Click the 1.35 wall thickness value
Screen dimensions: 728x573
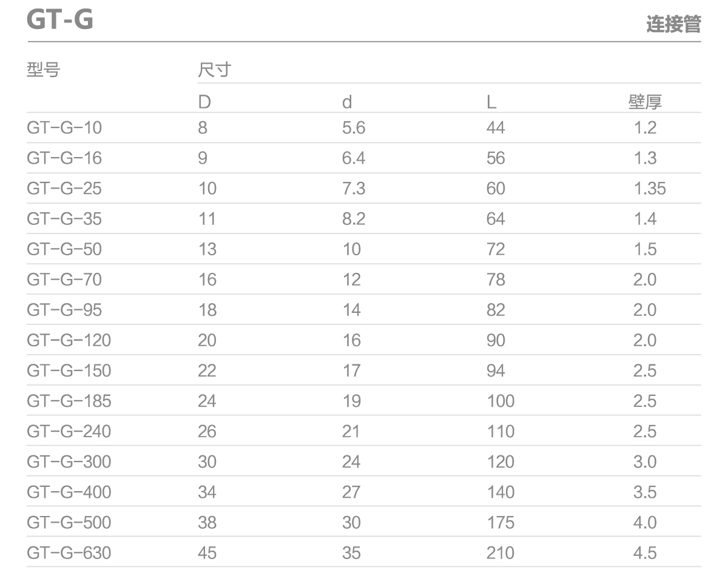point(650,188)
